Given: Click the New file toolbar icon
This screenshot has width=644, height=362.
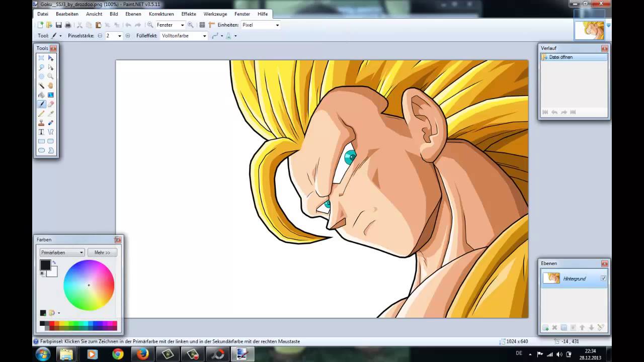Looking at the screenshot, I should coord(40,25).
